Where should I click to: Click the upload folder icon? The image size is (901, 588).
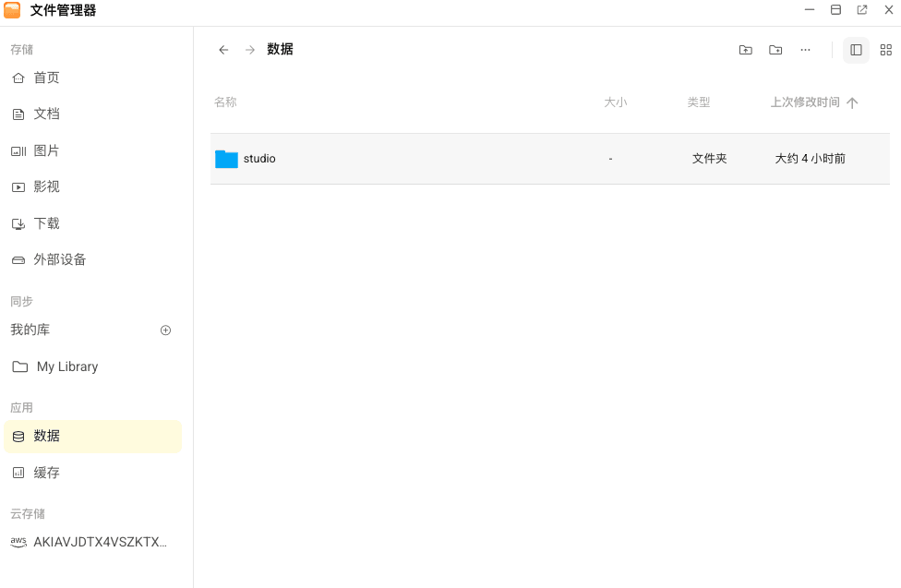(745, 50)
